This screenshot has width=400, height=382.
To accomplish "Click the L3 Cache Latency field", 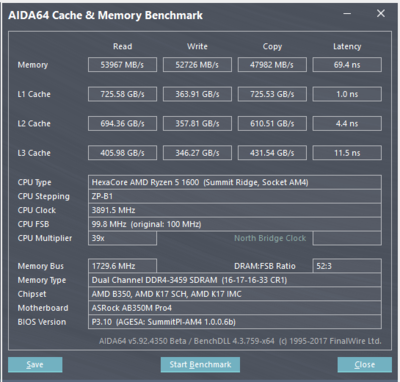I will [347, 153].
